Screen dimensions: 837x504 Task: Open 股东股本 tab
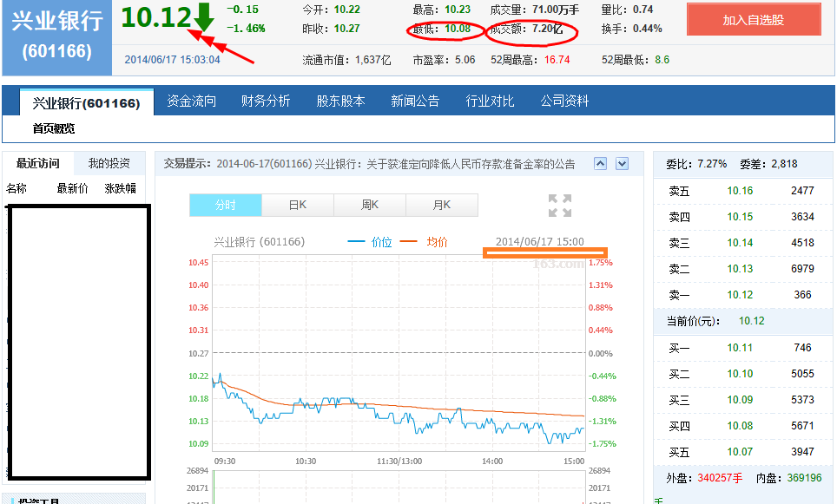[x=340, y=101]
